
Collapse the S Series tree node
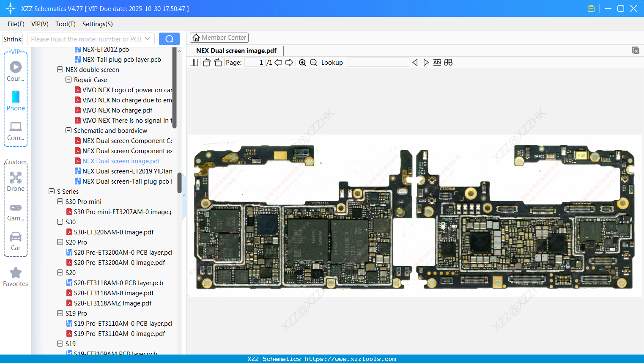click(52, 191)
